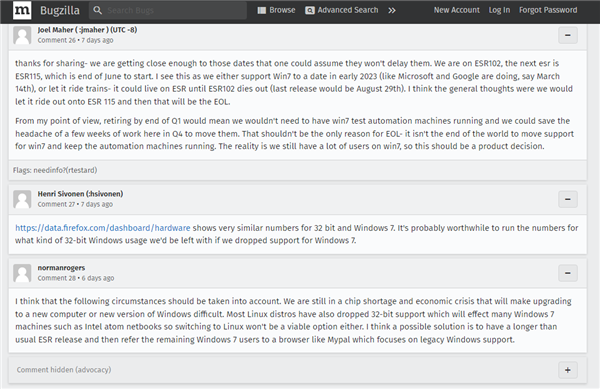Expand more header links with double chevron
Image resolution: width=600 pixels, height=389 pixels.
391,10
